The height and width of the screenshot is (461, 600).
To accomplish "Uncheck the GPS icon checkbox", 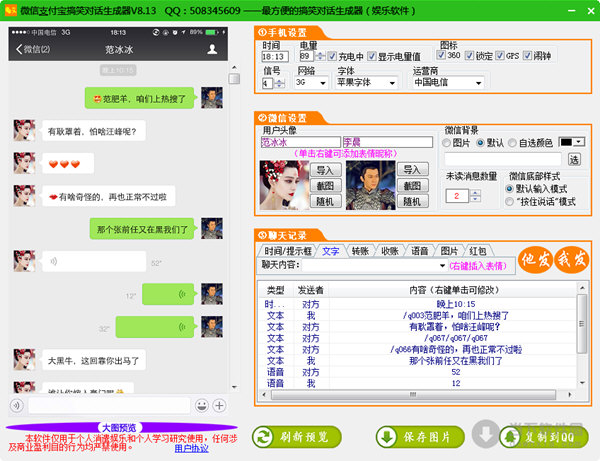I will tap(499, 57).
